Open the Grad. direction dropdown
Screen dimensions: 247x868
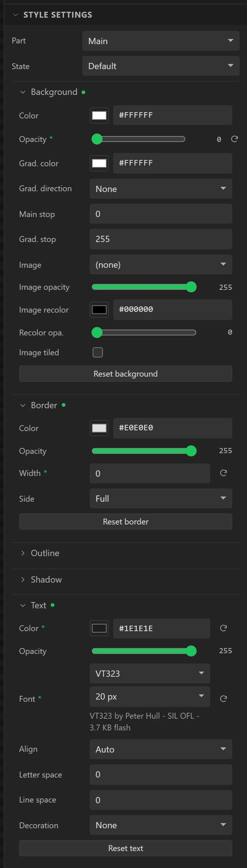click(x=161, y=189)
